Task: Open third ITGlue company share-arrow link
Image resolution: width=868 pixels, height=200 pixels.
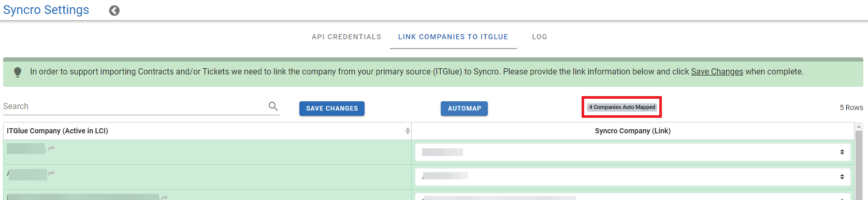Action: (164, 197)
